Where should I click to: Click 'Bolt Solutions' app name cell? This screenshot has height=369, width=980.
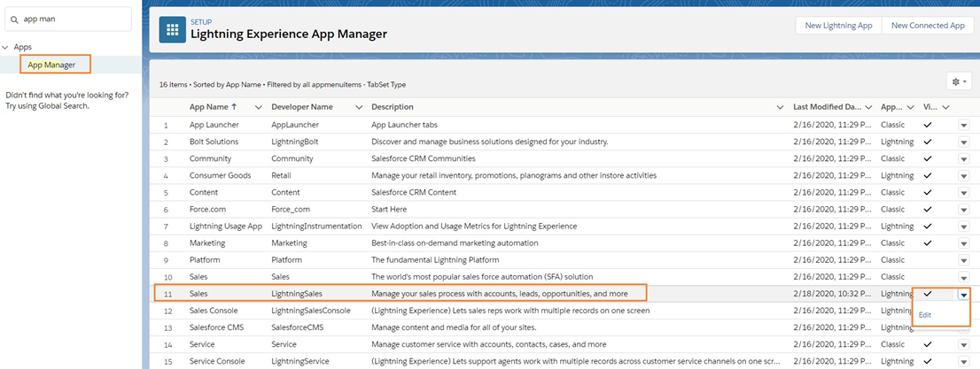coord(214,142)
